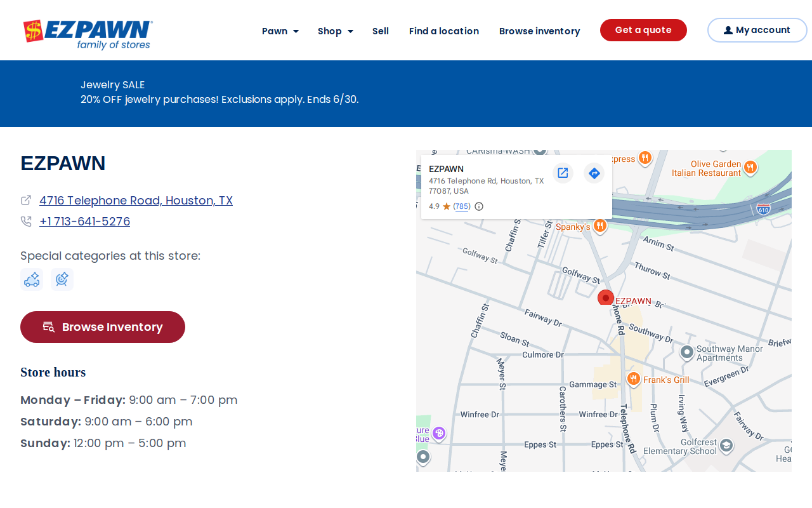
Task: Open the 4716 Telephone Road address link
Action: 136,201
